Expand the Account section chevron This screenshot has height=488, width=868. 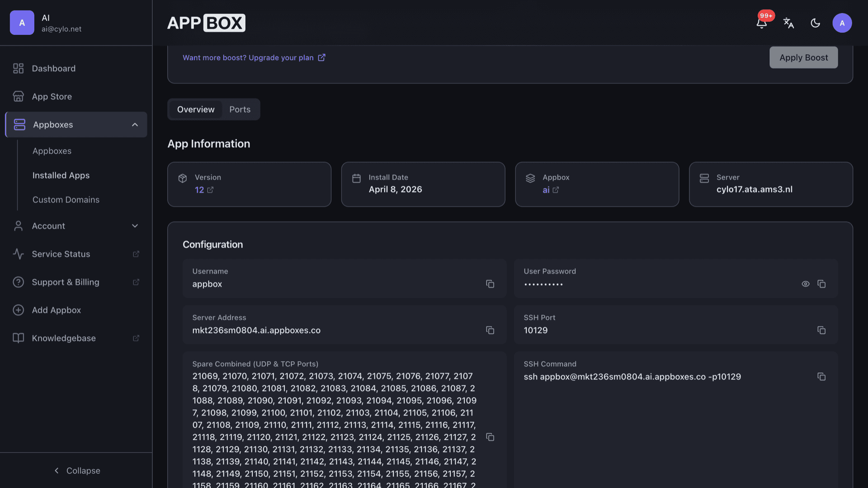(135, 226)
